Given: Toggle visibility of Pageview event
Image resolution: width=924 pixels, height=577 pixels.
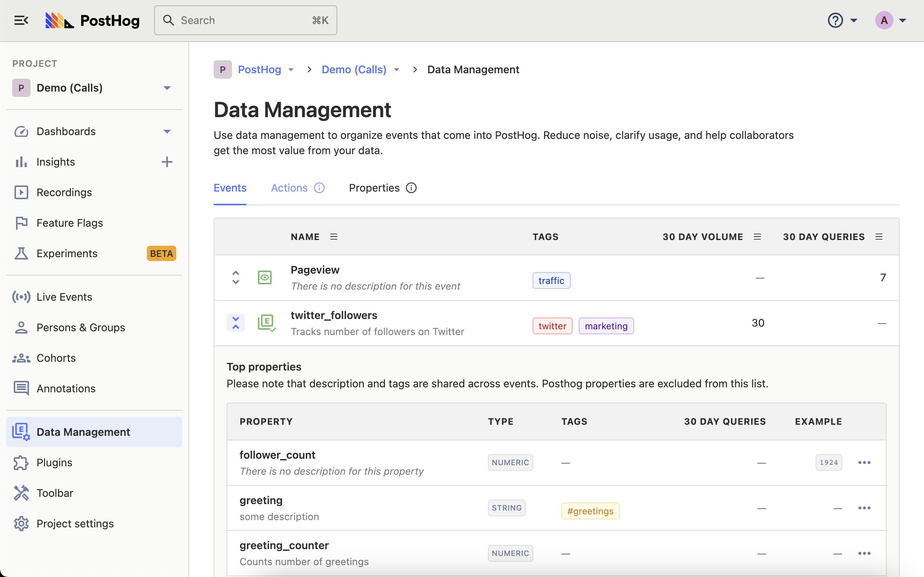Looking at the screenshot, I should (x=265, y=277).
